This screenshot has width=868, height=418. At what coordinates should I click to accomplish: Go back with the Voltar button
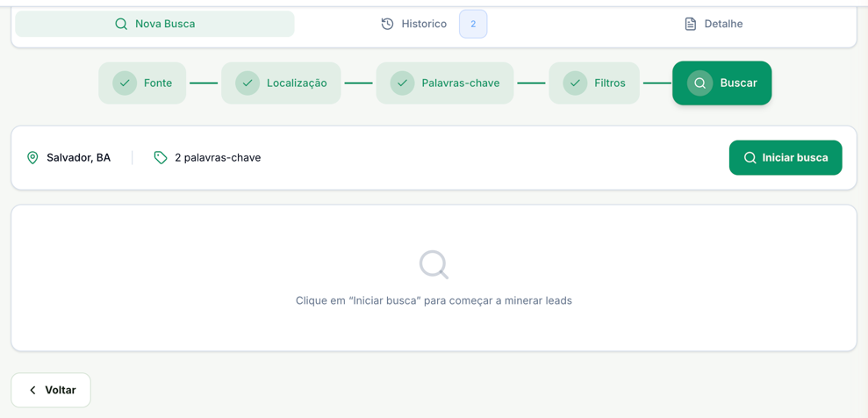[51, 390]
